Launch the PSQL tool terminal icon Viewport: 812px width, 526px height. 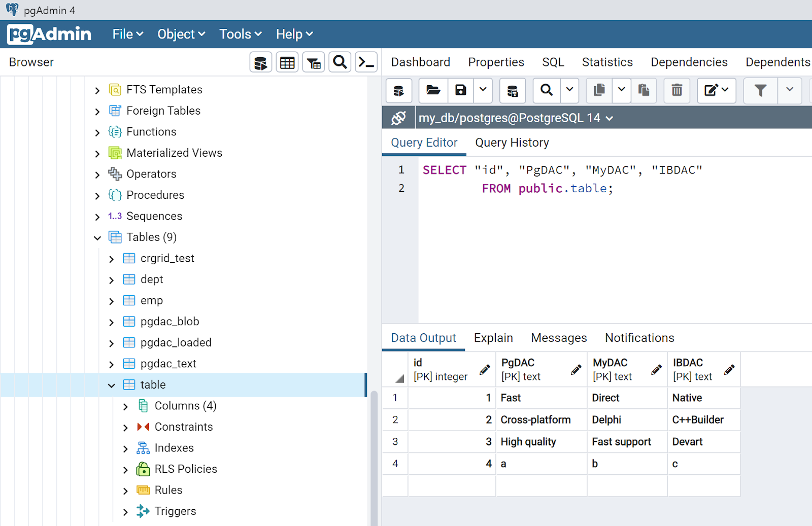366,63
